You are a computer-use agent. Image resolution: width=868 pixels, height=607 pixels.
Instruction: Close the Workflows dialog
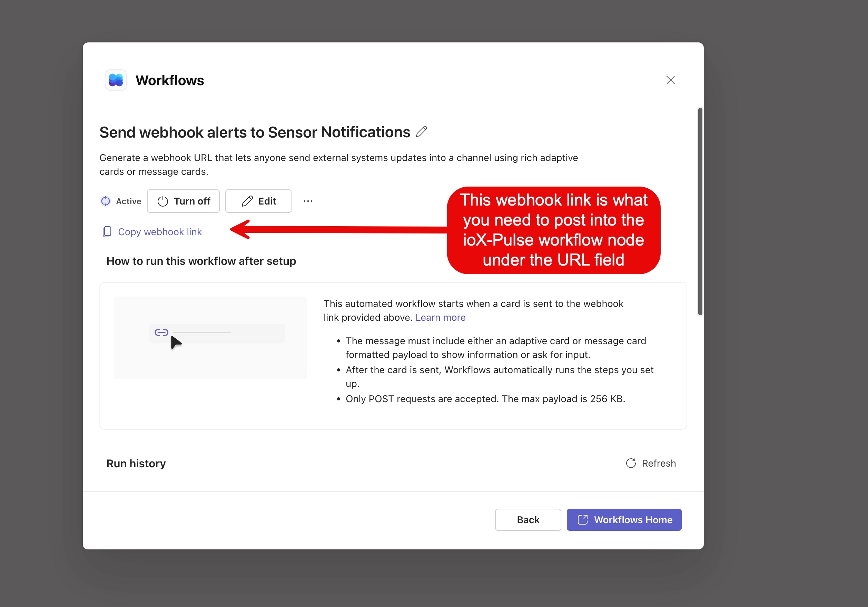[670, 80]
